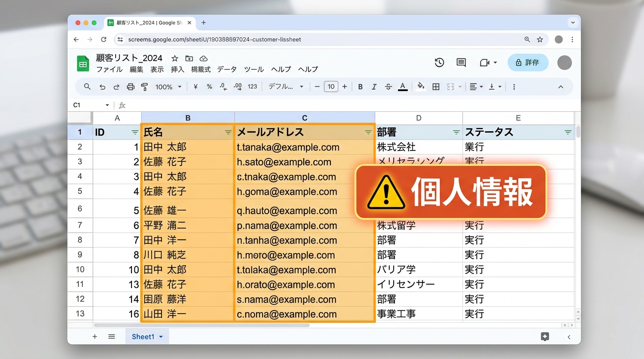The image size is (644, 359).
Task: Click the undo arrow in toolbar
Action: coord(102,86)
